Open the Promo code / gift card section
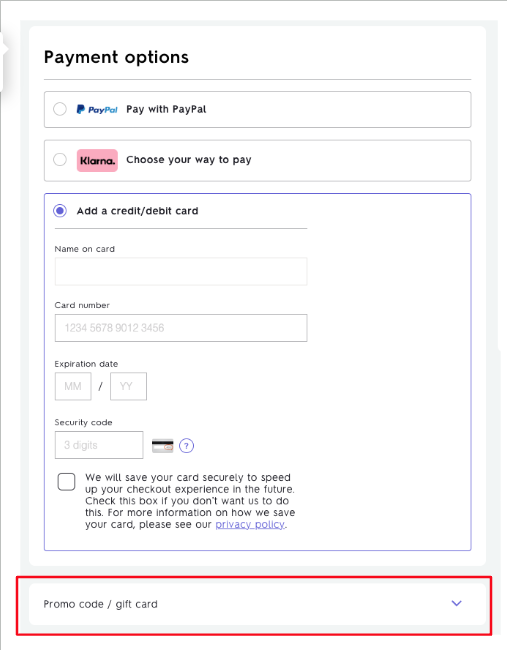The width and height of the screenshot is (507, 650). pos(257,604)
